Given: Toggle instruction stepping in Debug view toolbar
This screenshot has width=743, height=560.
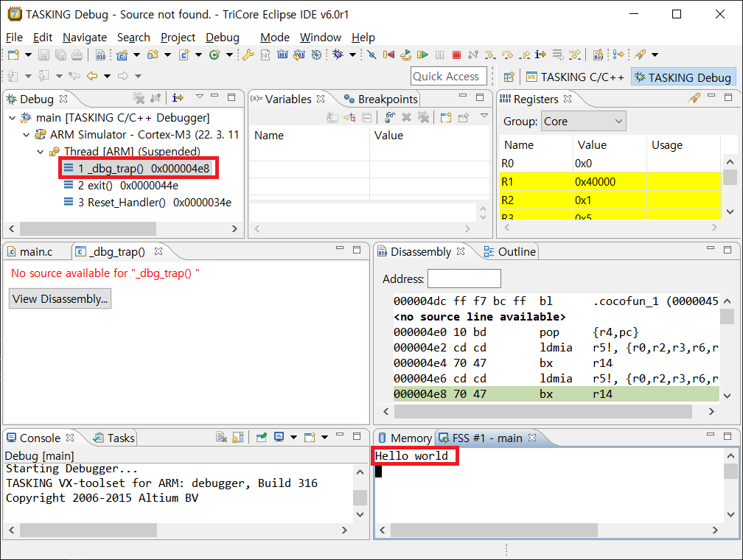Looking at the screenshot, I should click(x=178, y=98).
